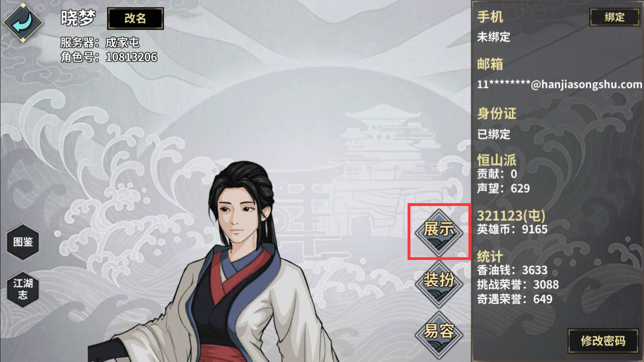Viewport: 644px width, 362px height.
Task: Click the 修改密码 button
Action: pyautogui.click(x=603, y=341)
